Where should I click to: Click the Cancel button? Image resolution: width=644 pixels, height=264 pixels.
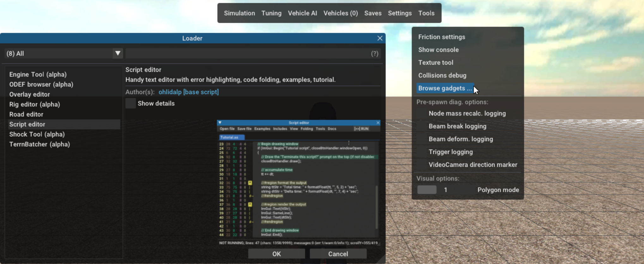click(338, 254)
